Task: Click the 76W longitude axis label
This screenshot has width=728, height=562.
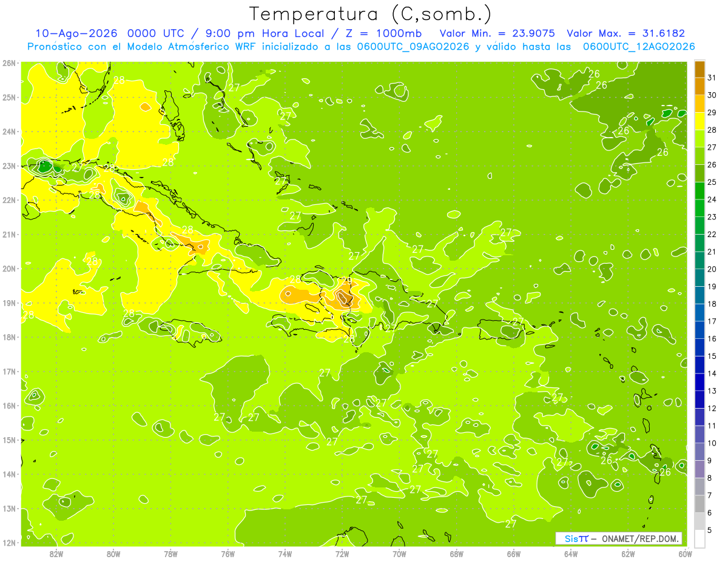Action: (x=228, y=554)
